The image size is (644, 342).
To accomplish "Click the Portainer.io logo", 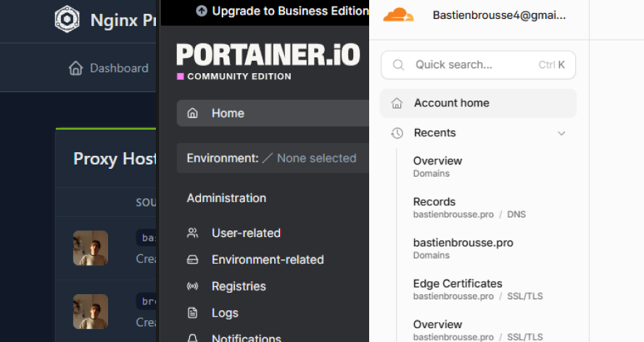I will tap(268, 55).
